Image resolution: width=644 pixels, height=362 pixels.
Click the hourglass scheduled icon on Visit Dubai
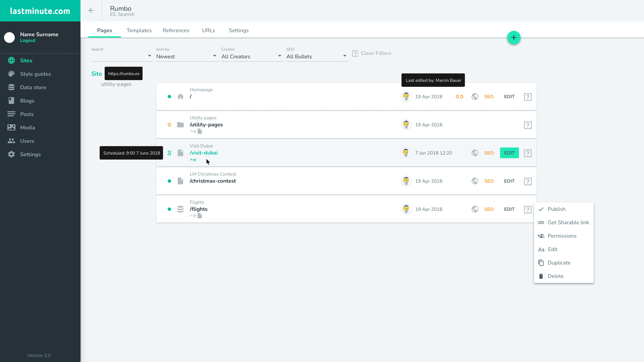click(x=169, y=153)
